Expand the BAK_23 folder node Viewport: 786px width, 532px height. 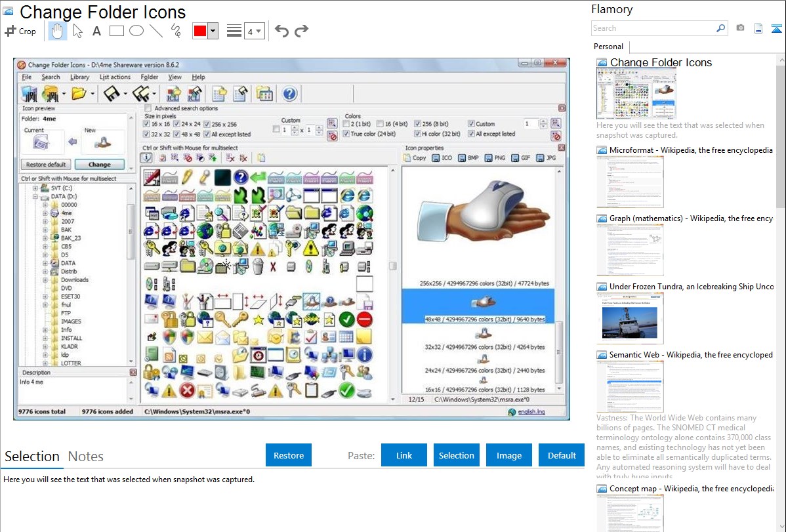pos(45,238)
